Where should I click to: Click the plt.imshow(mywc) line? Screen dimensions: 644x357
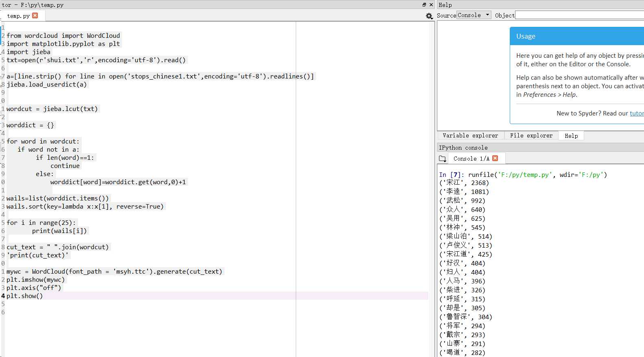coord(36,280)
